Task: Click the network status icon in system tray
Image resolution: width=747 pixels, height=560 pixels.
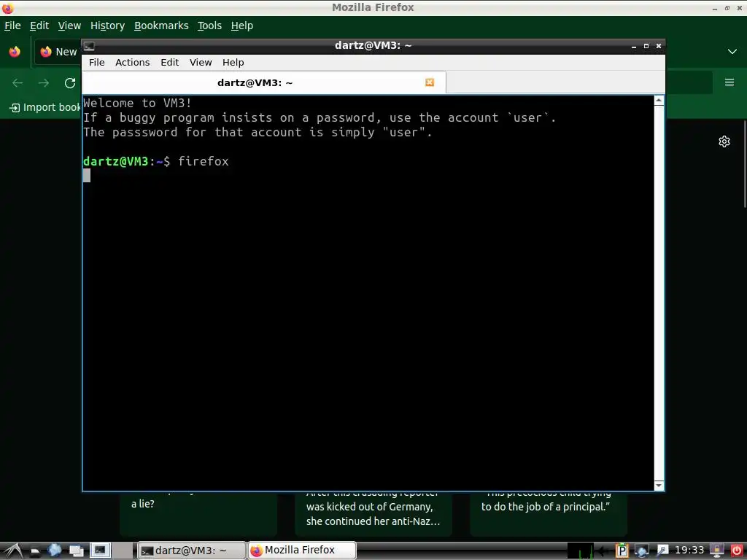Action: (x=642, y=551)
